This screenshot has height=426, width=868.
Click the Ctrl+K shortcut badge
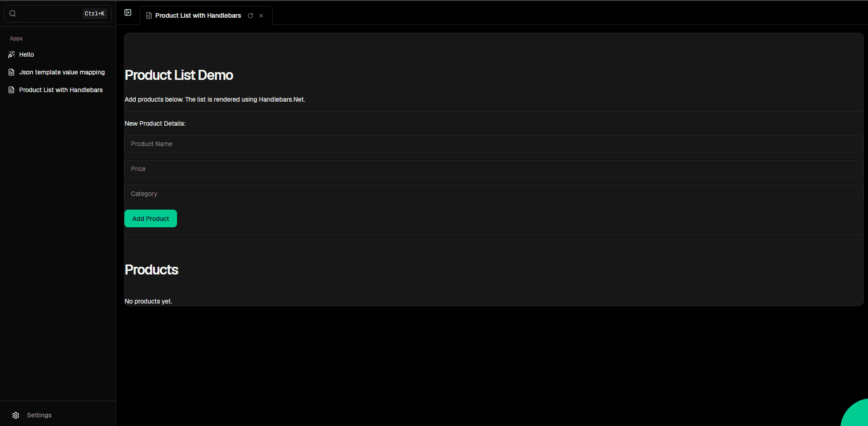click(94, 14)
